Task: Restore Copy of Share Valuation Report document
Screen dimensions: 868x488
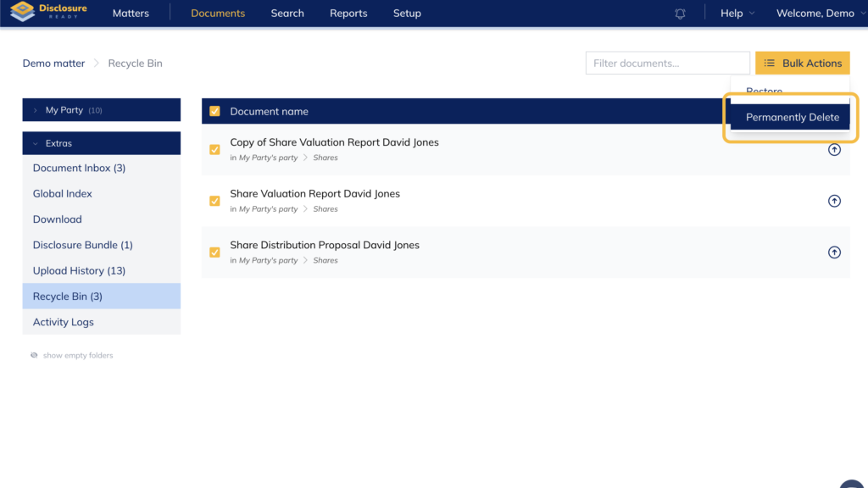Action: [x=834, y=150]
